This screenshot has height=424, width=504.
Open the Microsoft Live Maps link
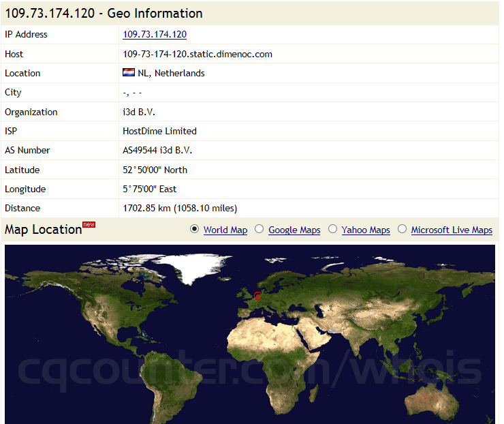click(452, 230)
